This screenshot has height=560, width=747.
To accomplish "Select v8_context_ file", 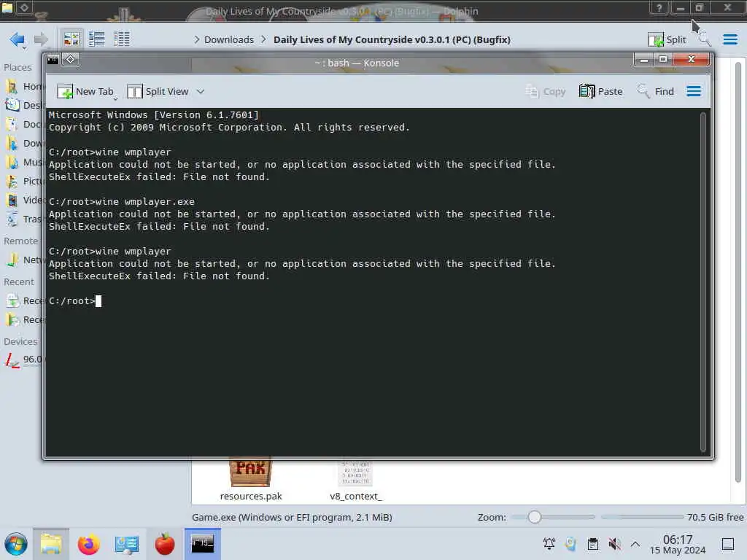I will click(x=356, y=480).
